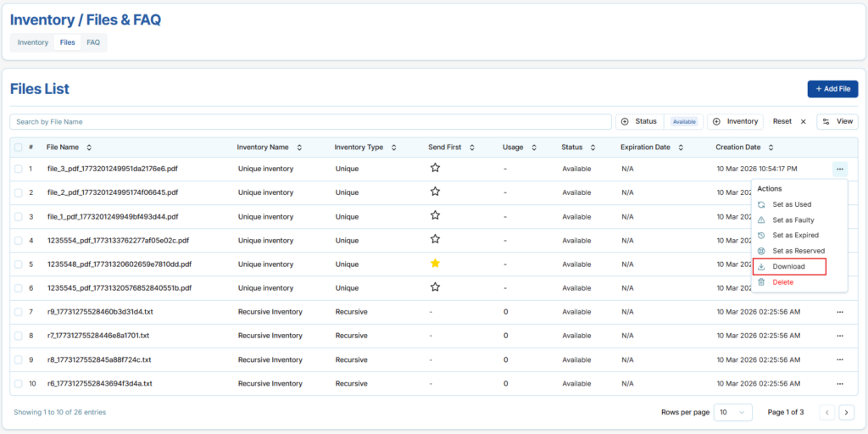The image size is (868, 434).
Task: Sort by File Name column arrows
Action: 89,147
